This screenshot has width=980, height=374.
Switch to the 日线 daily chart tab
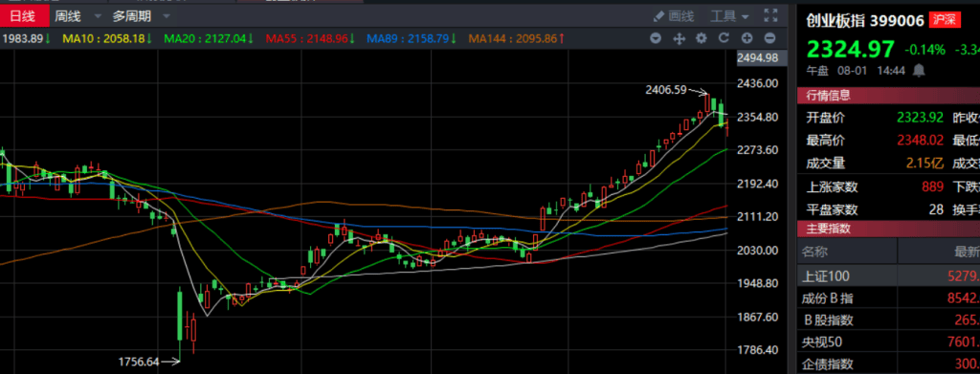click(24, 16)
